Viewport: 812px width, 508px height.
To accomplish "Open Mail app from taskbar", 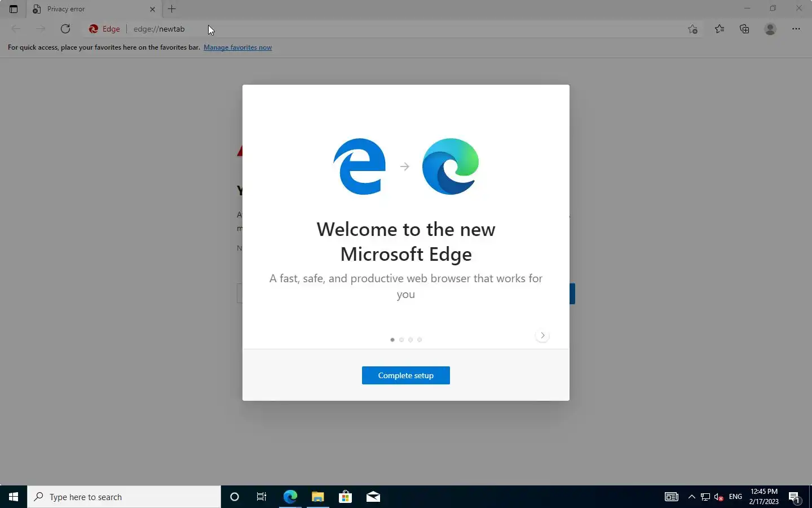I will [373, 497].
